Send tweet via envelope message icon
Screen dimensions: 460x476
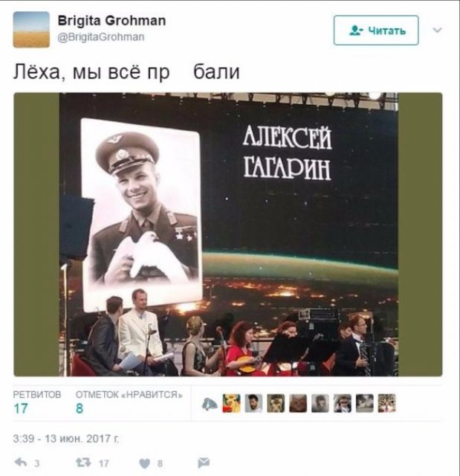pyautogui.click(x=204, y=463)
